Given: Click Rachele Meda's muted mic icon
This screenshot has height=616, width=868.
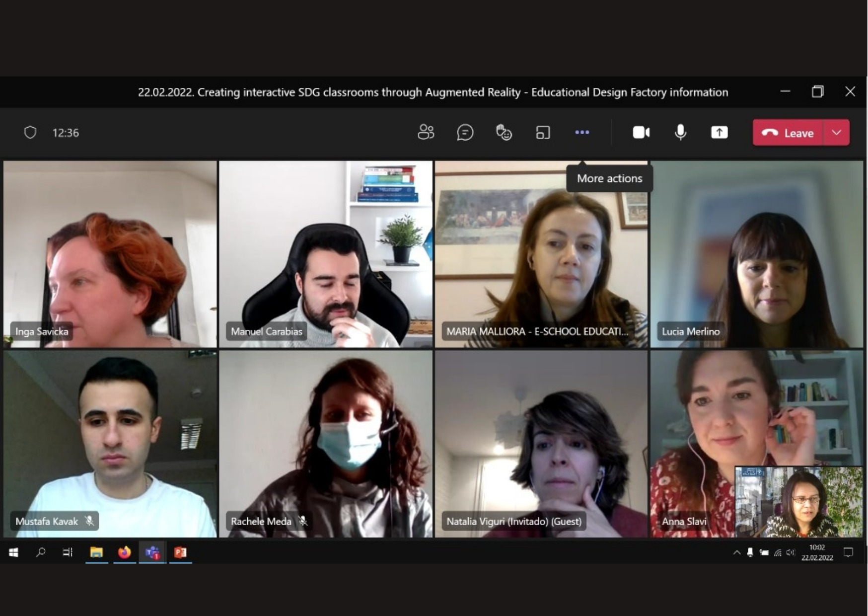Looking at the screenshot, I should [303, 521].
